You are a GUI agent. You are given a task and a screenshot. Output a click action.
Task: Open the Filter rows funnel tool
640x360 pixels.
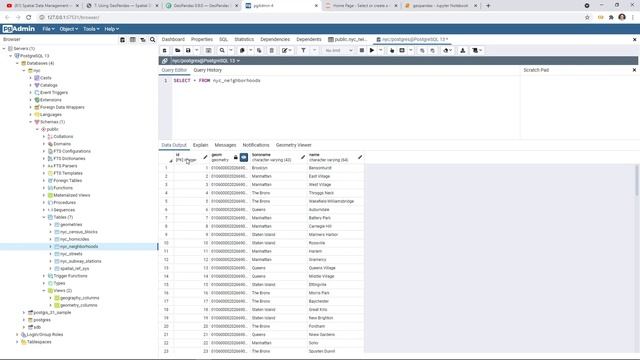point(303,51)
